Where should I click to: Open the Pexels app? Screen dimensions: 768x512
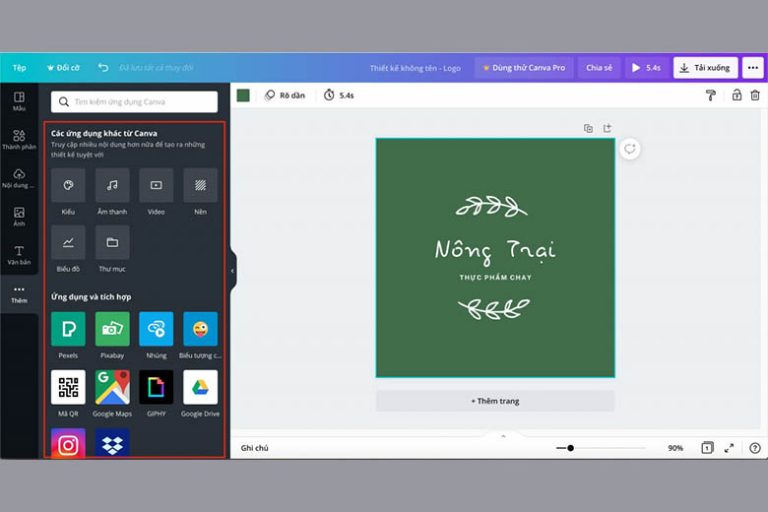(x=68, y=329)
